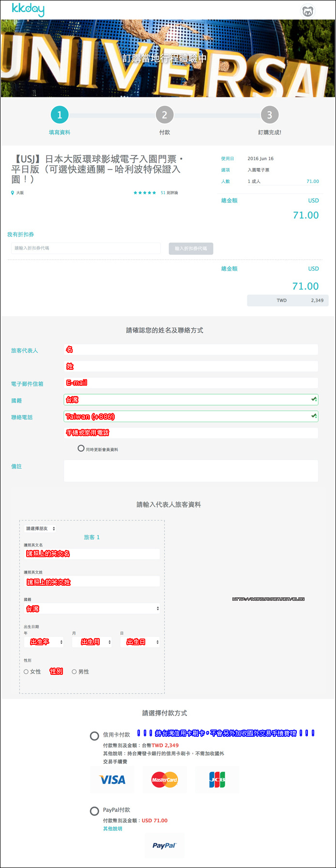Open the birth day dropdown
336x868 pixels.
140,642
